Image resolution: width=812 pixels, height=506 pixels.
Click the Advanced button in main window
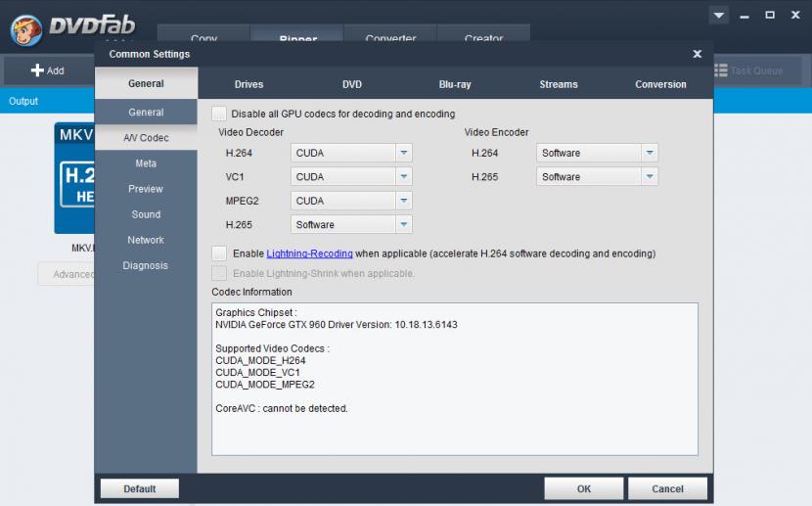click(67, 274)
